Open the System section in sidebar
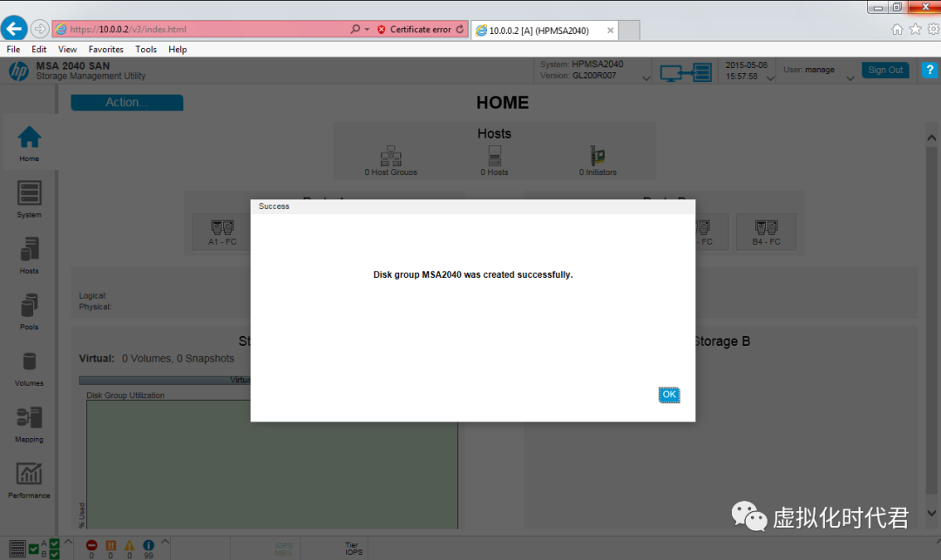Screen dimensions: 941x560 click(29, 199)
